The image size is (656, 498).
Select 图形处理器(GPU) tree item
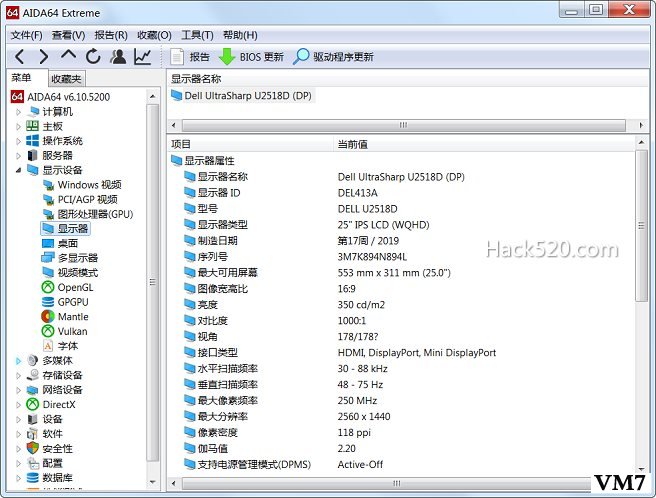pyautogui.click(x=88, y=214)
